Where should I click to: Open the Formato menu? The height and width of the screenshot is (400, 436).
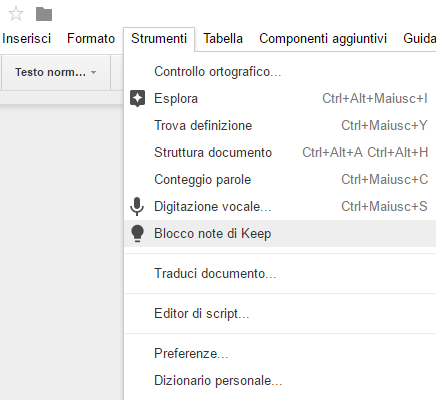tap(91, 39)
